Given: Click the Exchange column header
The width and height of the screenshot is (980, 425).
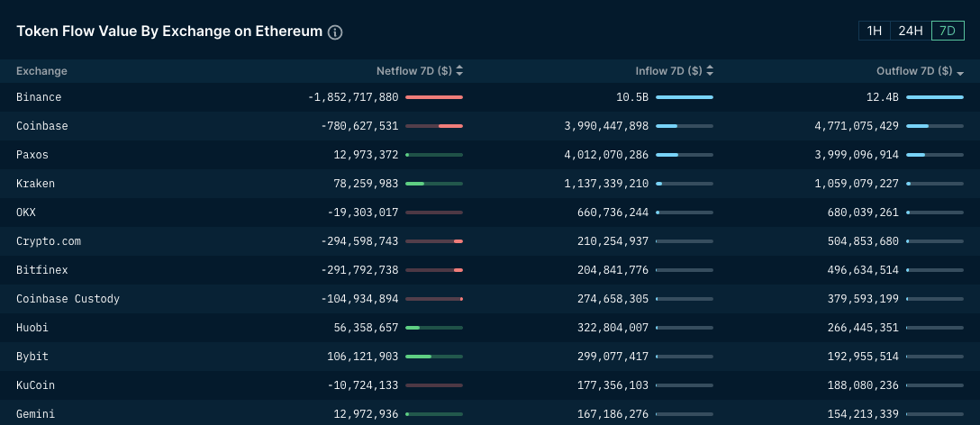Looking at the screenshot, I should point(41,71).
